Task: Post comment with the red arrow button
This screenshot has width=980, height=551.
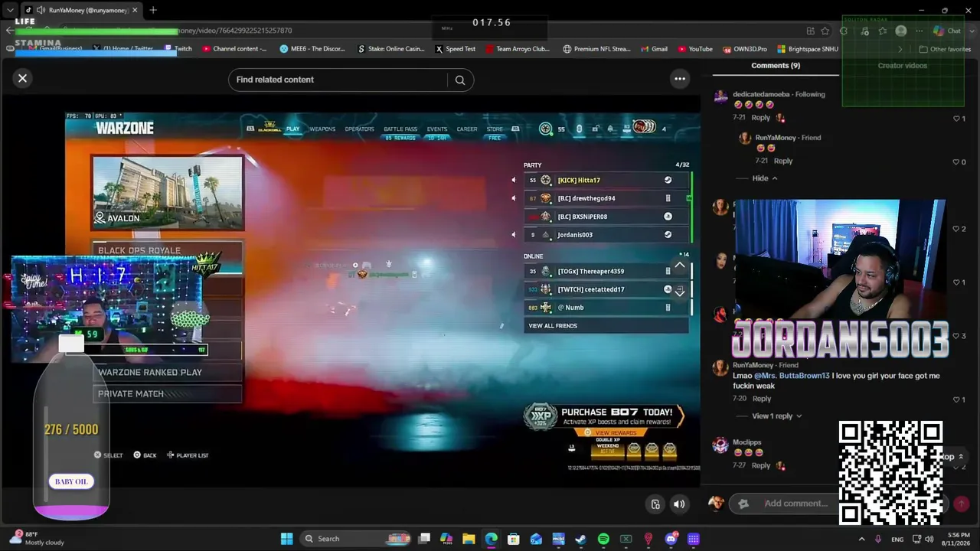Action: [x=962, y=504]
